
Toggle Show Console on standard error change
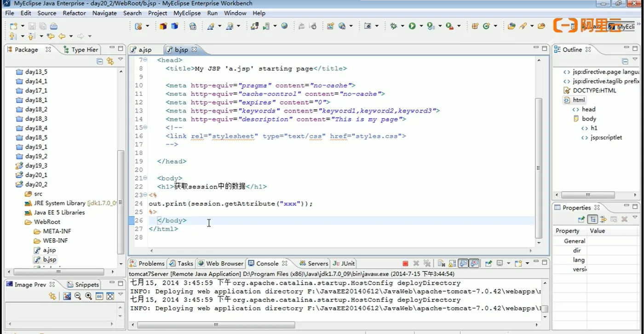(x=474, y=264)
